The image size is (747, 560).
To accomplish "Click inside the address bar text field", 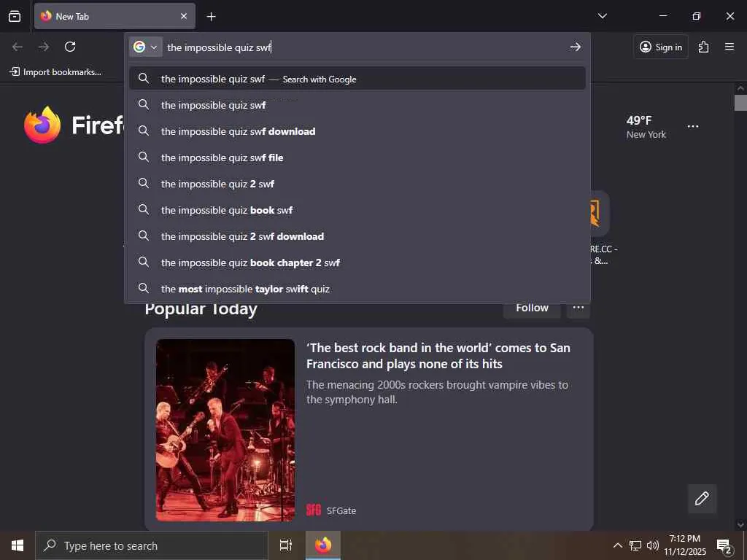I will [365, 47].
